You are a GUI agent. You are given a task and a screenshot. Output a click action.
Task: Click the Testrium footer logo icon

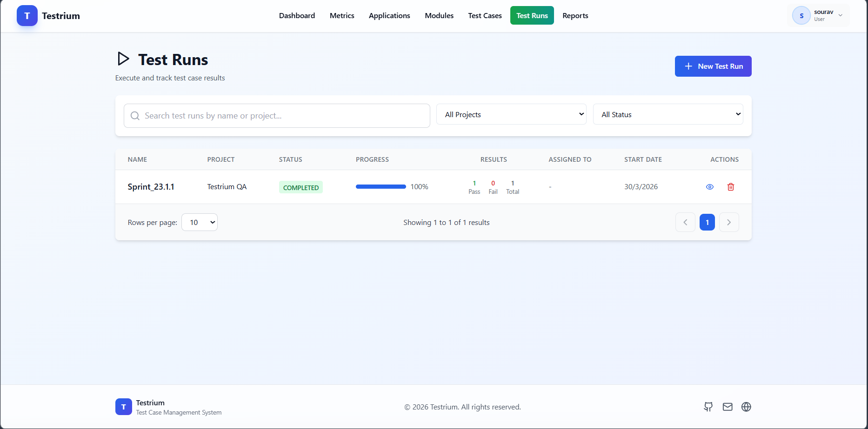pos(123,407)
